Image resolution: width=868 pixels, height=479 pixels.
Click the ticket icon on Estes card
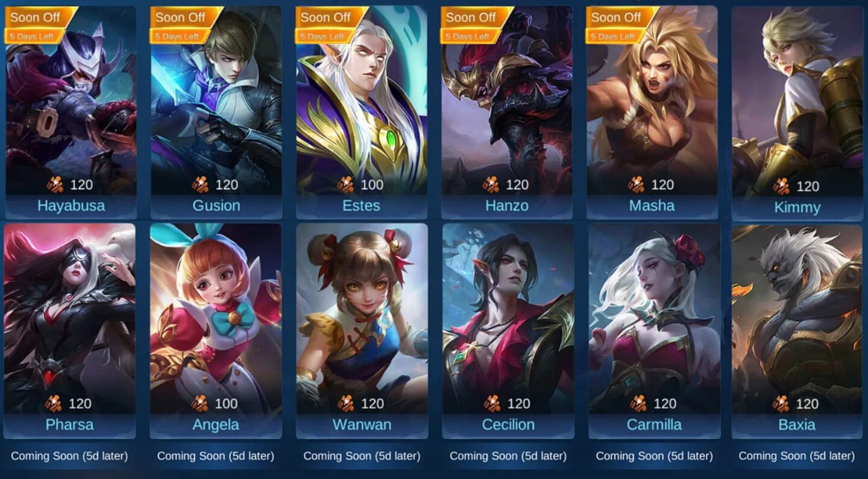(345, 184)
